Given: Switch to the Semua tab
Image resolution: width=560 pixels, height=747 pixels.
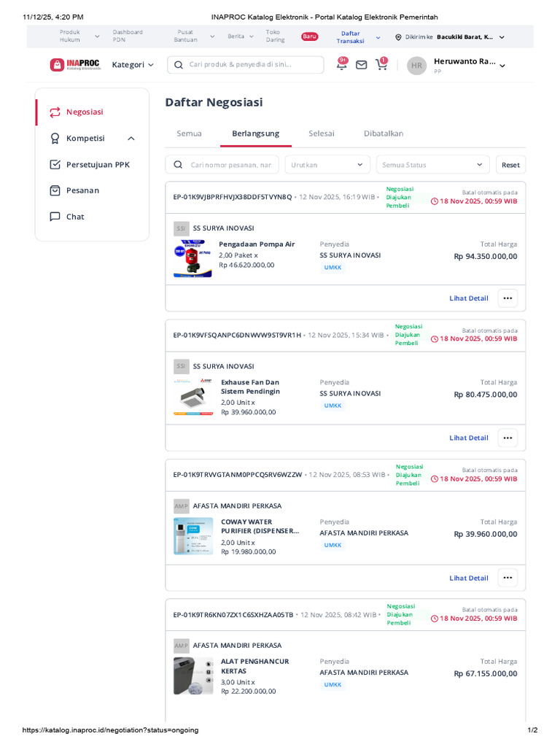Looking at the screenshot, I should click(189, 134).
